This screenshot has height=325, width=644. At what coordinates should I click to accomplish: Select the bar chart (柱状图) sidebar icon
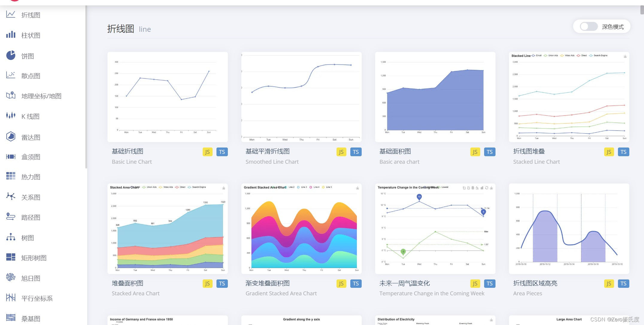(x=11, y=35)
